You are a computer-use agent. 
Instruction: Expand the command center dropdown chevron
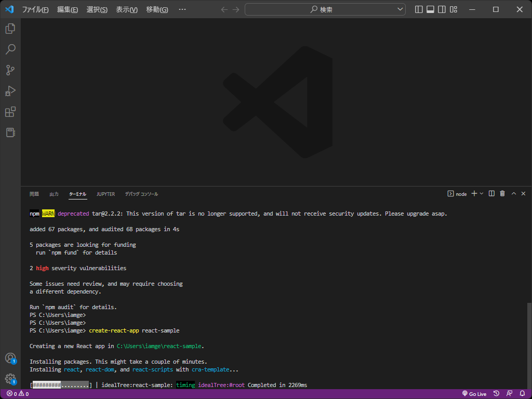point(400,9)
